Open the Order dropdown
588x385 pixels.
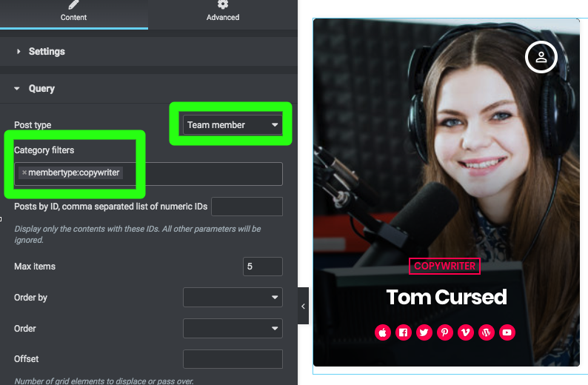[x=233, y=329]
